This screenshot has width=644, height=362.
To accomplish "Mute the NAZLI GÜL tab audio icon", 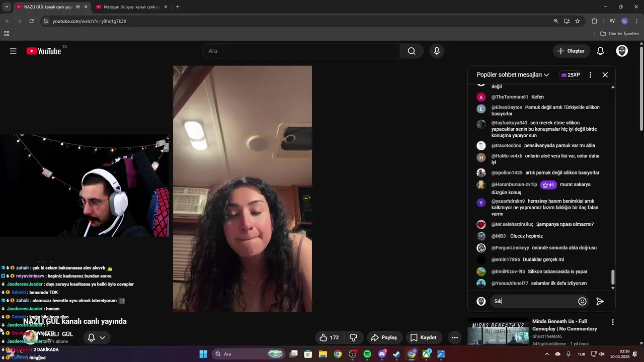I will point(77,7).
